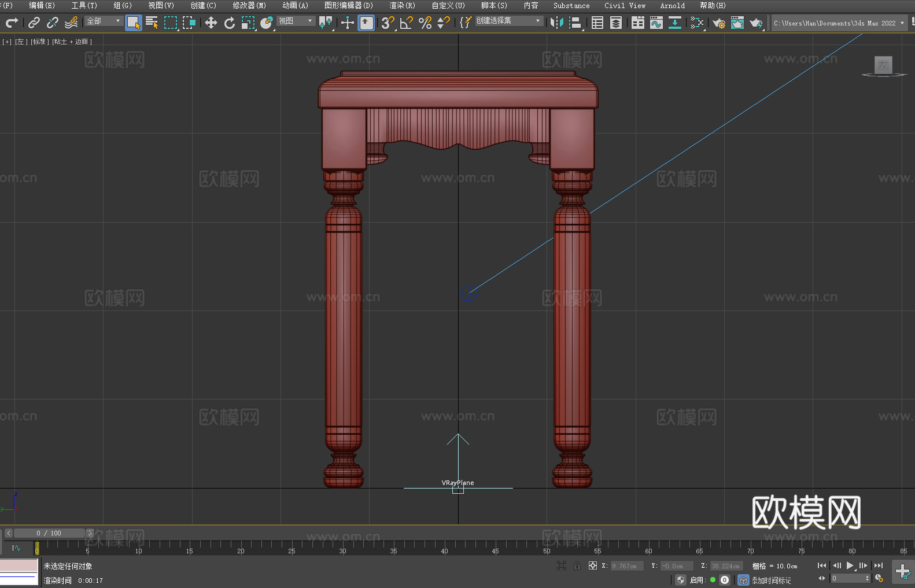This screenshot has width=915, height=588.
Task: Toggle Window/Crossing selection mode
Action: coord(189,23)
